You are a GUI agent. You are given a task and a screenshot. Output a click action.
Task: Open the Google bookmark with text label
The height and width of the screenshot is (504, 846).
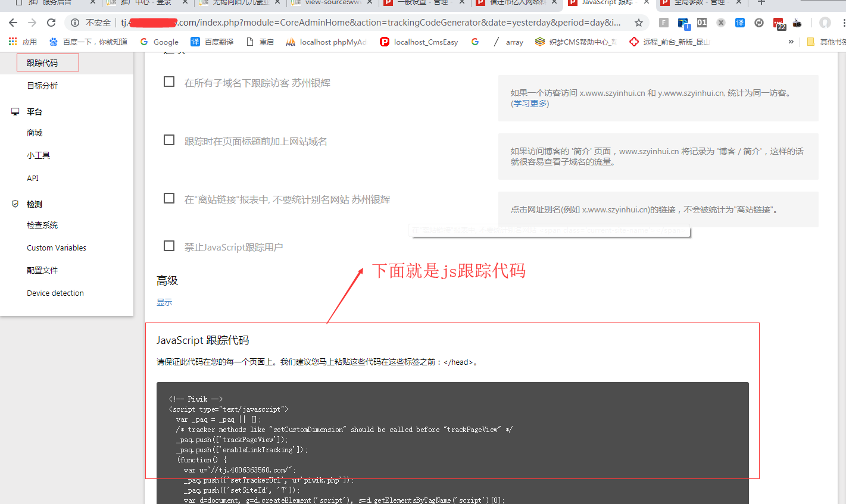(159, 42)
